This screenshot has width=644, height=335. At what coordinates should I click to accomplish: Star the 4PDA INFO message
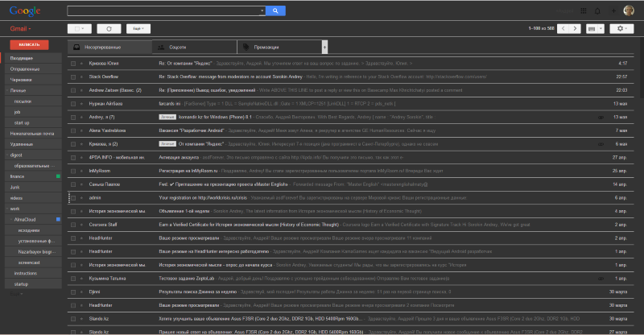[x=81, y=158]
